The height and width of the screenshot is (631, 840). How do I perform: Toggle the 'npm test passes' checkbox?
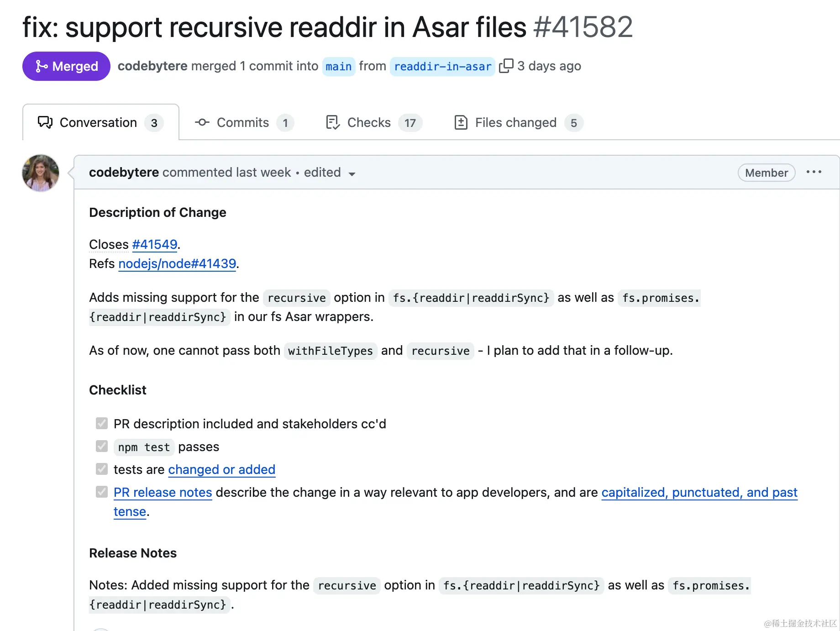coord(102,446)
